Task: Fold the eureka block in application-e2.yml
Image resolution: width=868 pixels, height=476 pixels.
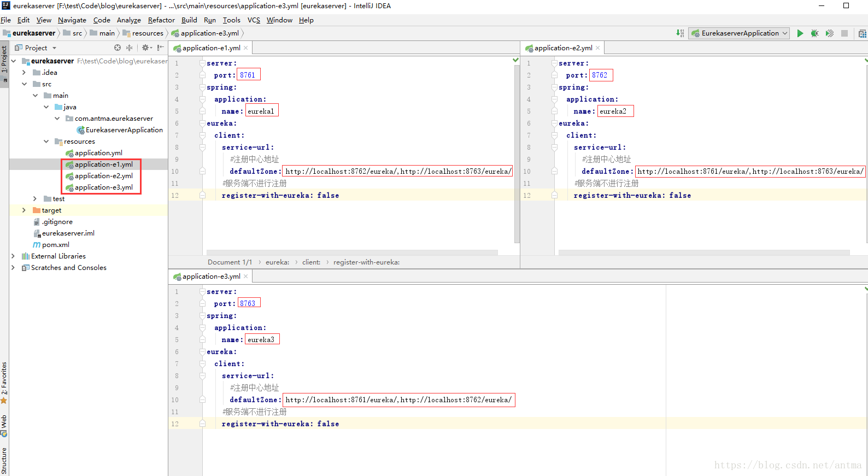Action: coord(554,124)
